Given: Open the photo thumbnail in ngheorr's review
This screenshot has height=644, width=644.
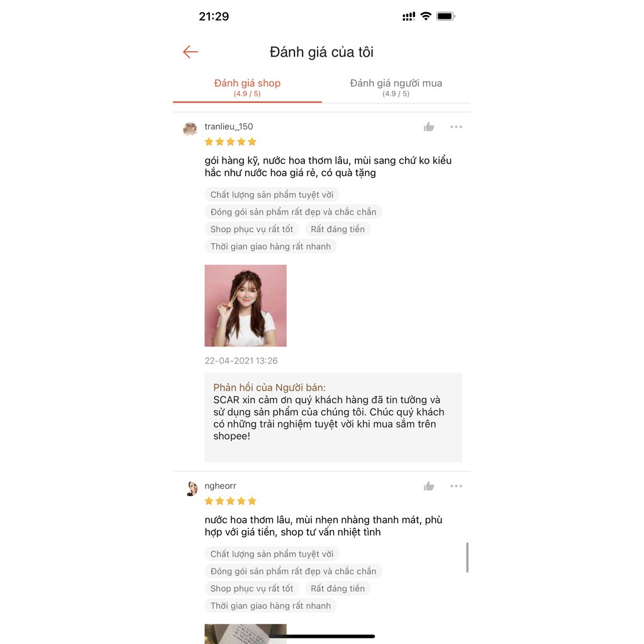Looking at the screenshot, I should click(x=246, y=634).
